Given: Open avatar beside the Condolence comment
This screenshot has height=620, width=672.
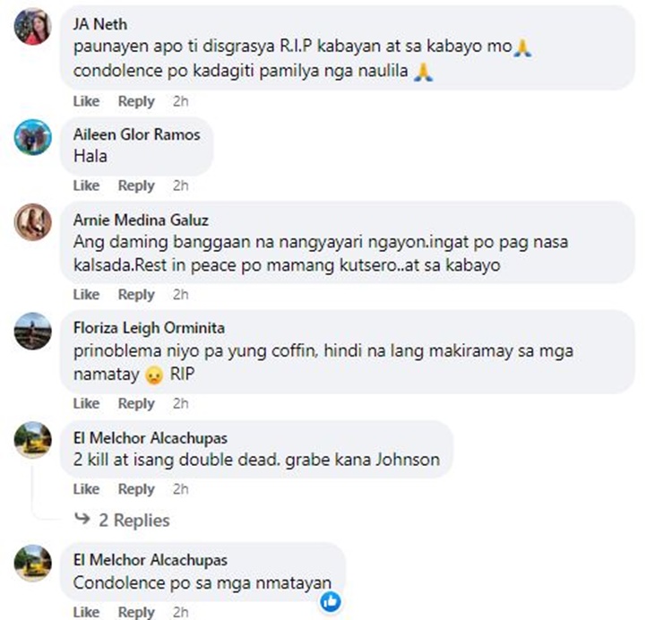Looking at the screenshot, I should (32, 563).
